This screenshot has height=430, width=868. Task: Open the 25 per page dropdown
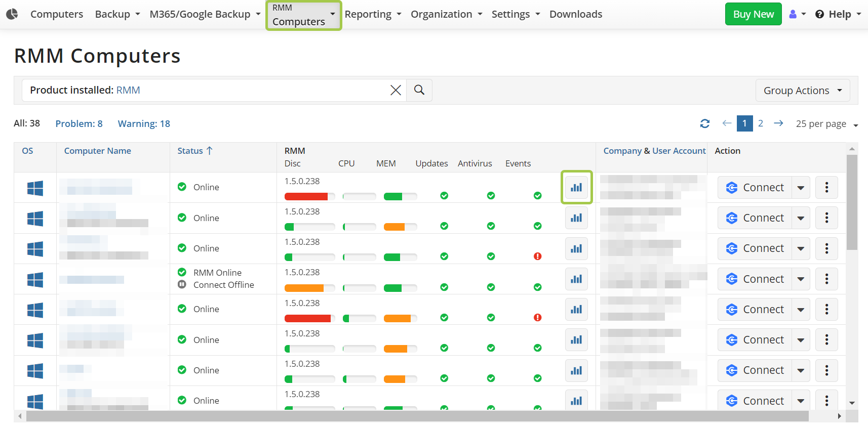click(x=827, y=124)
